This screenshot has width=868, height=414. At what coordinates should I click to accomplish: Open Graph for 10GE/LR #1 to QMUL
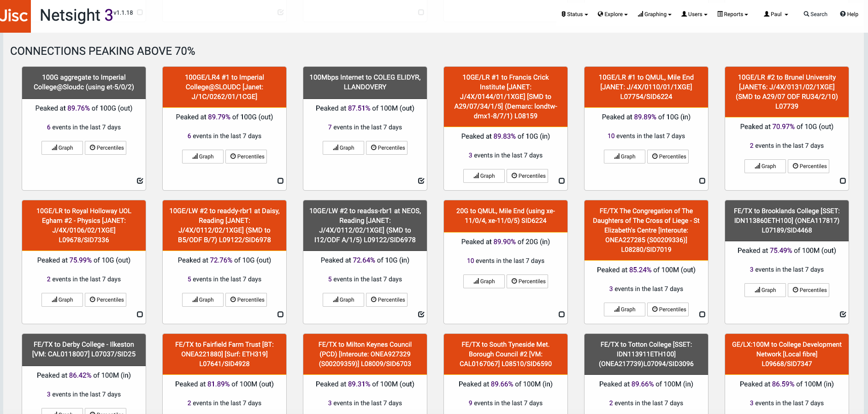625,157
